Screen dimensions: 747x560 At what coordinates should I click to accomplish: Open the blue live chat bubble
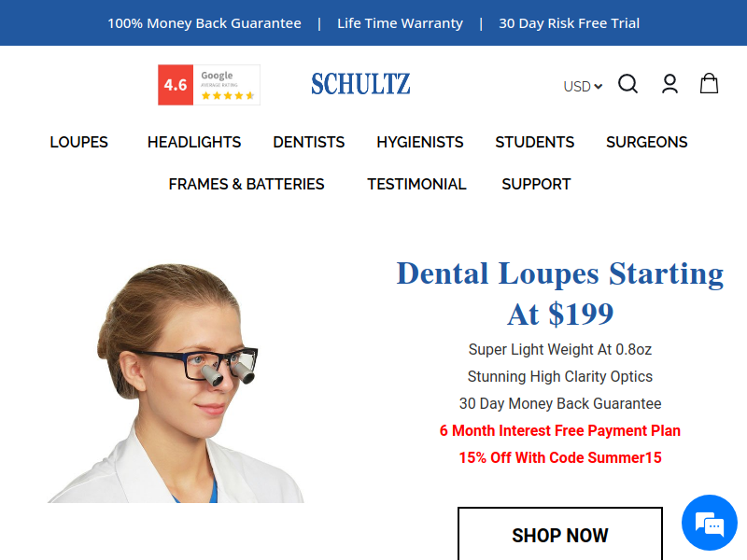pos(710,523)
